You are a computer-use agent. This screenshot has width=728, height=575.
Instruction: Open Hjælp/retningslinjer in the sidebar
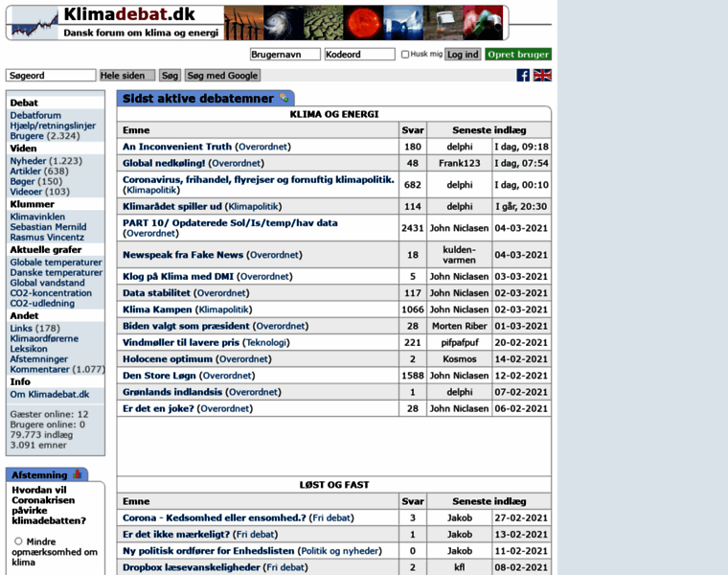[x=53, y=126]
